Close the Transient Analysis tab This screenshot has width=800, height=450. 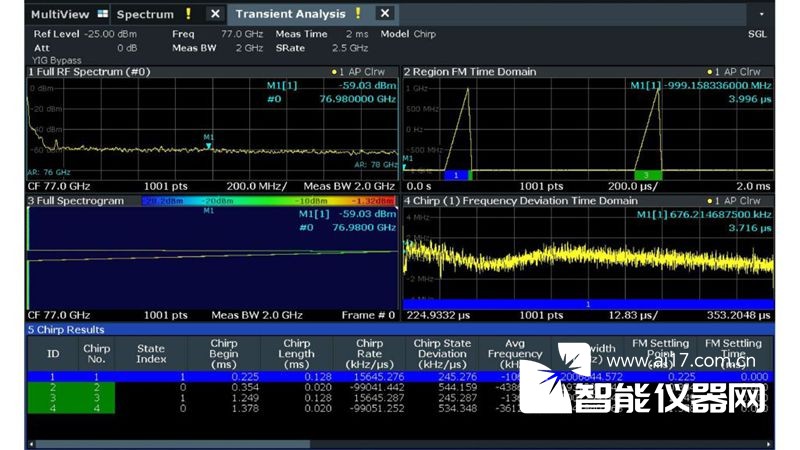[x=384, y=14]
